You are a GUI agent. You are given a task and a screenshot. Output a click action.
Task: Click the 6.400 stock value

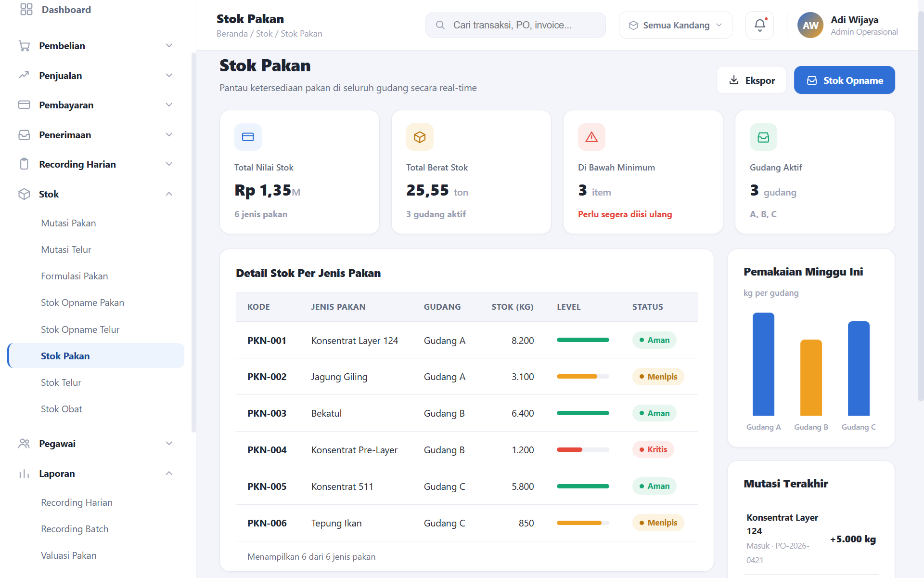pyautogui.click(x=523, y=413)
